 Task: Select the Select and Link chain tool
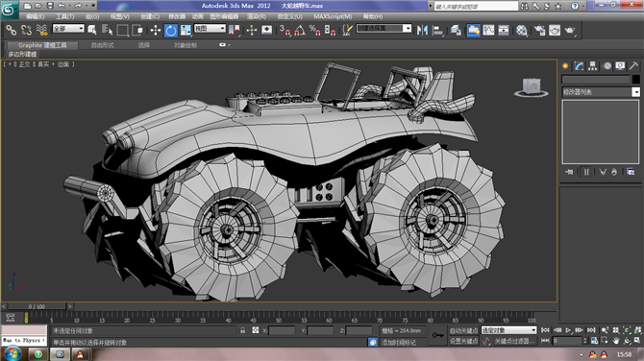click(12, 30)
